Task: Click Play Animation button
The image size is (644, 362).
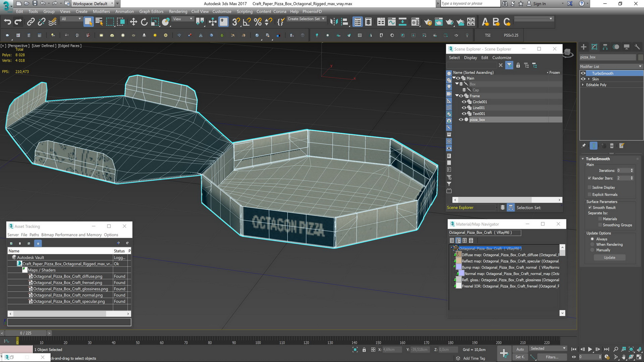Action: [590, 349]
